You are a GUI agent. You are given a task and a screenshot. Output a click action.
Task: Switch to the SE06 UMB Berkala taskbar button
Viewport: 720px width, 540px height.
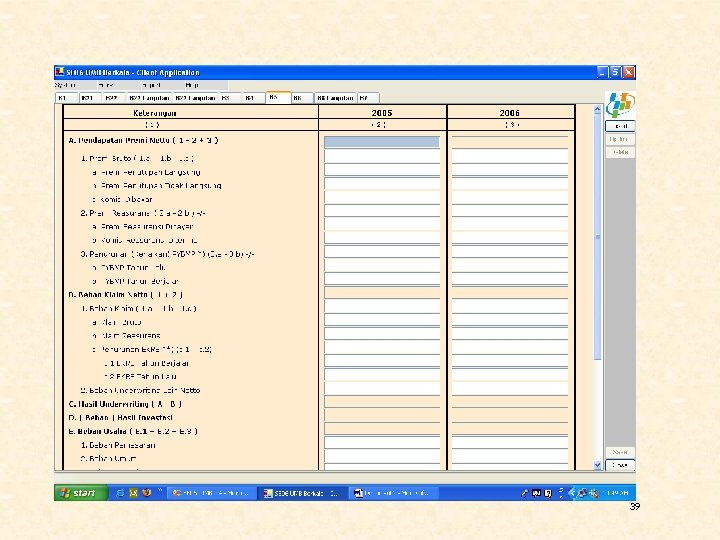point(301,493)
